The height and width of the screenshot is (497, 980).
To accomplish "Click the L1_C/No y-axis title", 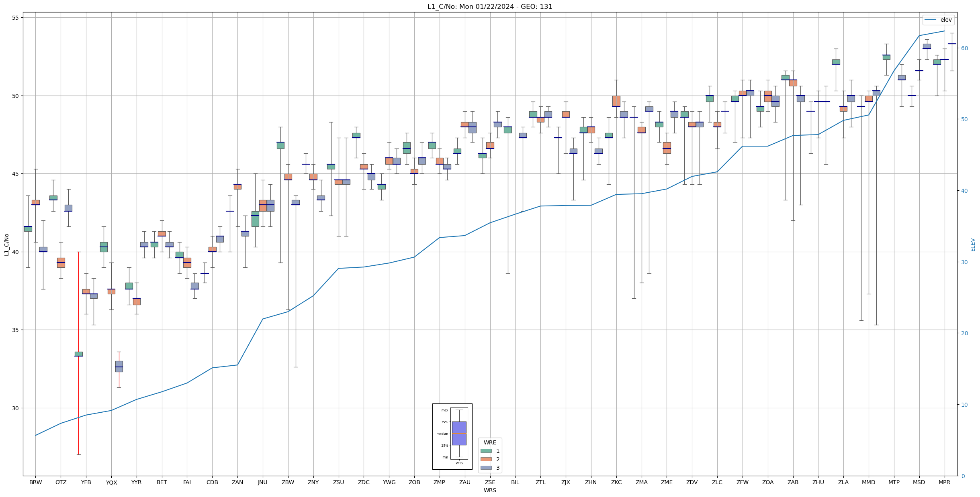I will tap(6, 244).
